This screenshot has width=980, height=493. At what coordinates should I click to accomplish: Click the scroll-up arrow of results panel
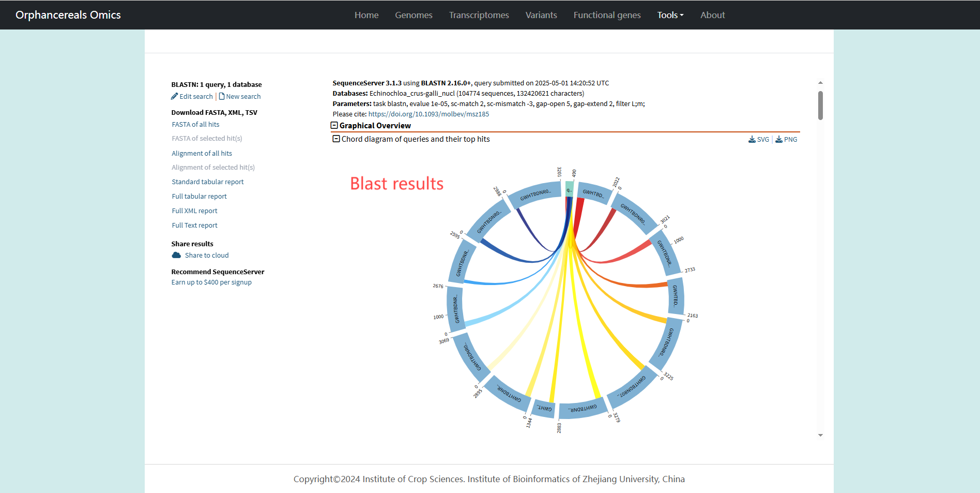[x=820, y=83]
